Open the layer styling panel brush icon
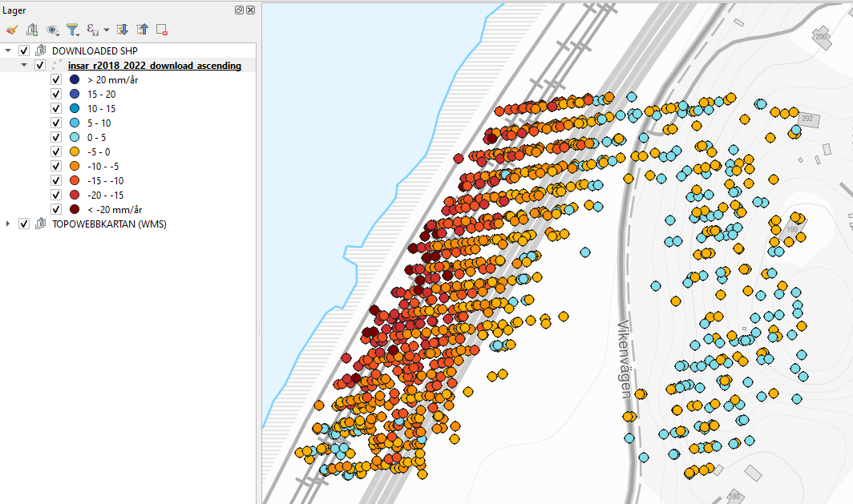The image size is (853, 504). (11, 30)
